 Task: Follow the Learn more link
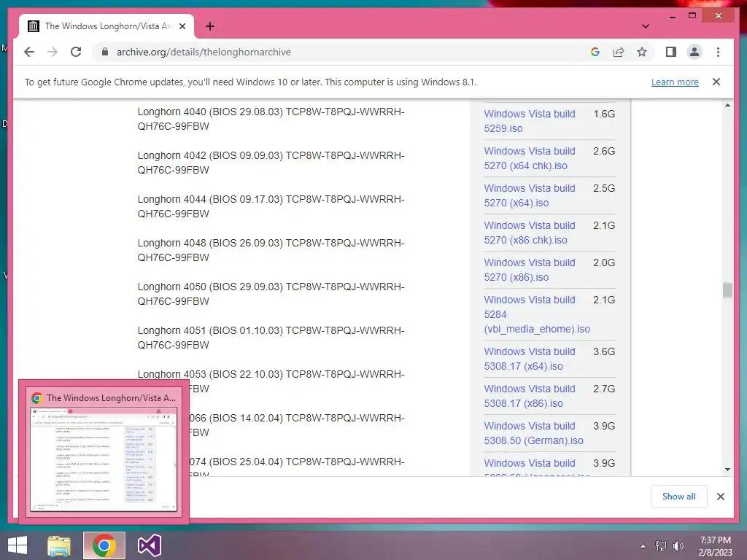tap(675, 82)
